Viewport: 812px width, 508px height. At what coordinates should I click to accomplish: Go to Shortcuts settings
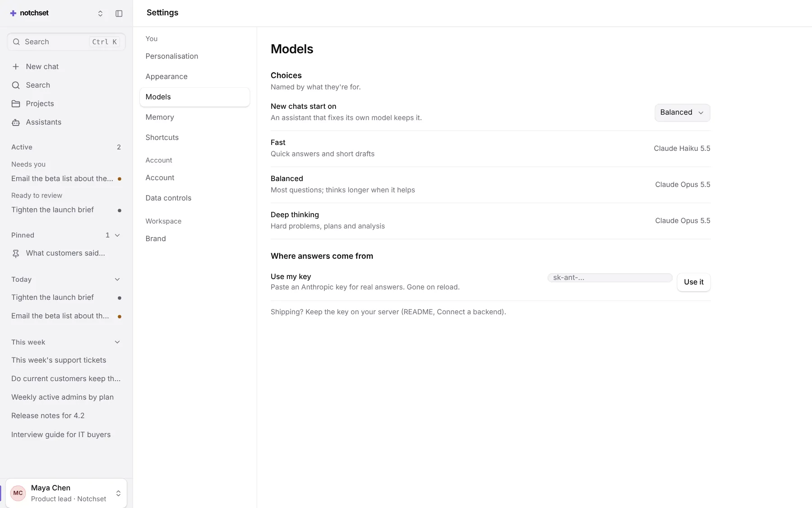tap(194, 138)
